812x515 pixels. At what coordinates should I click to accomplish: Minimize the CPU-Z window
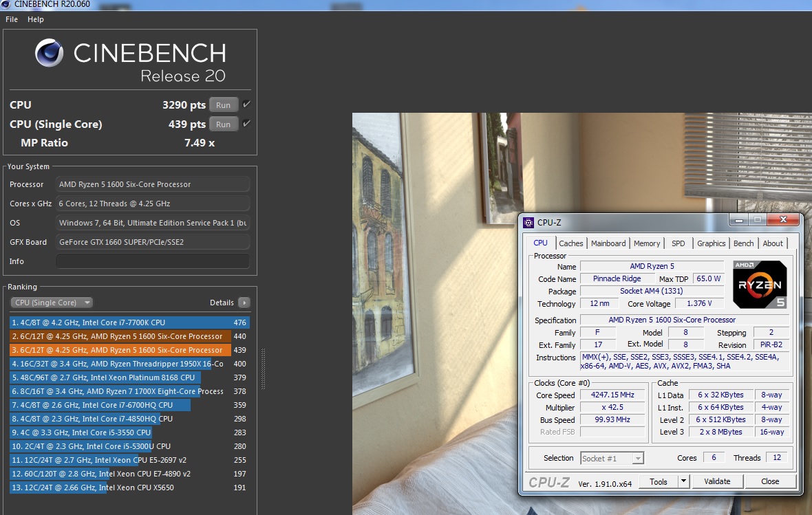tap(739, 220)
